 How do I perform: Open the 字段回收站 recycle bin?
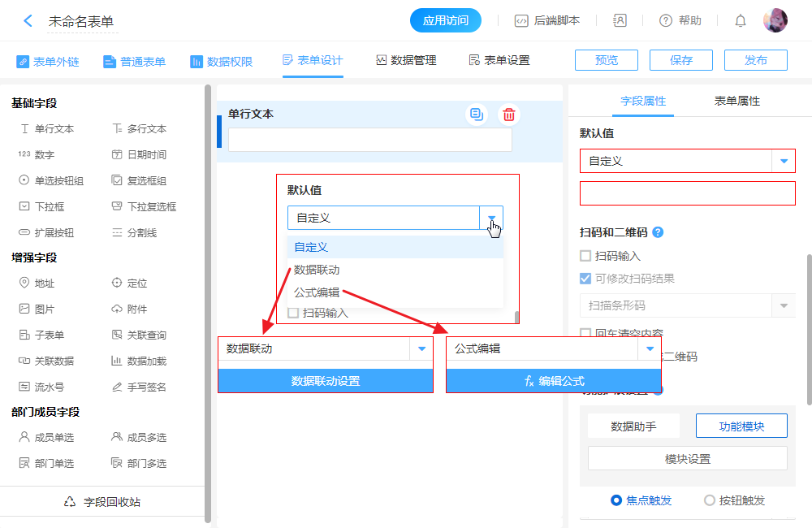pos(102,502)
